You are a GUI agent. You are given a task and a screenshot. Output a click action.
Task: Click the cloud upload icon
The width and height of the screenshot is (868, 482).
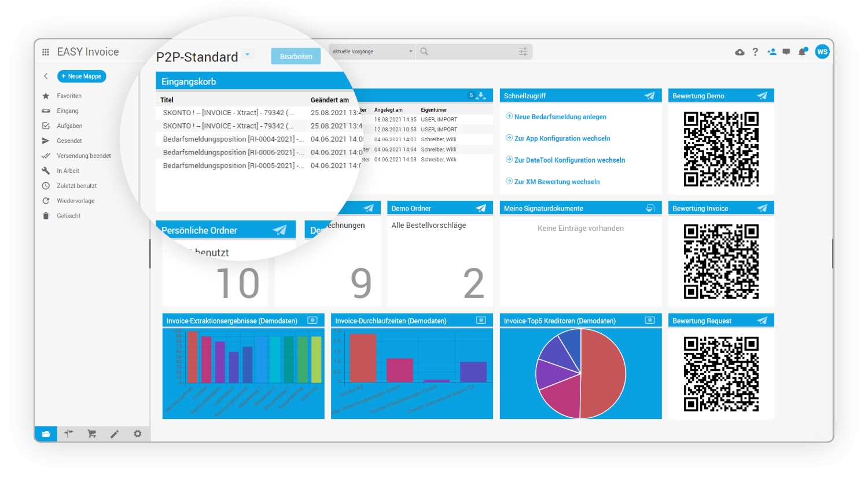(740, 52)
